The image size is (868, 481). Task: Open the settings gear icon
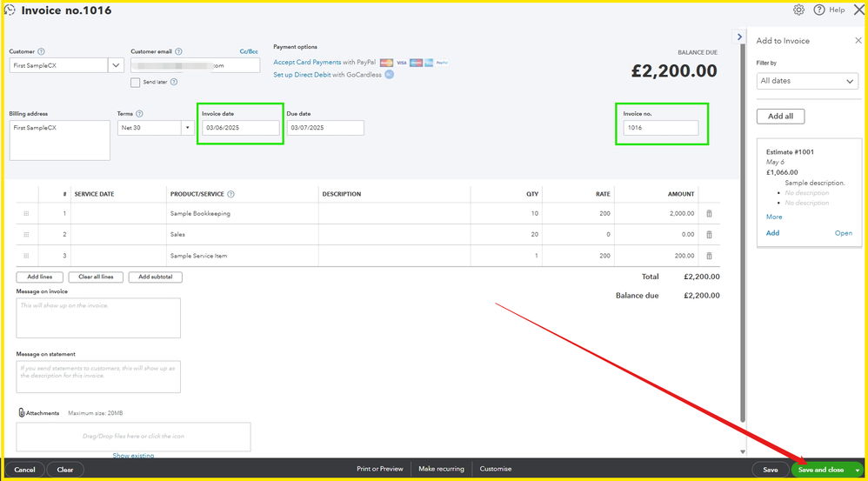coord(798,10)
